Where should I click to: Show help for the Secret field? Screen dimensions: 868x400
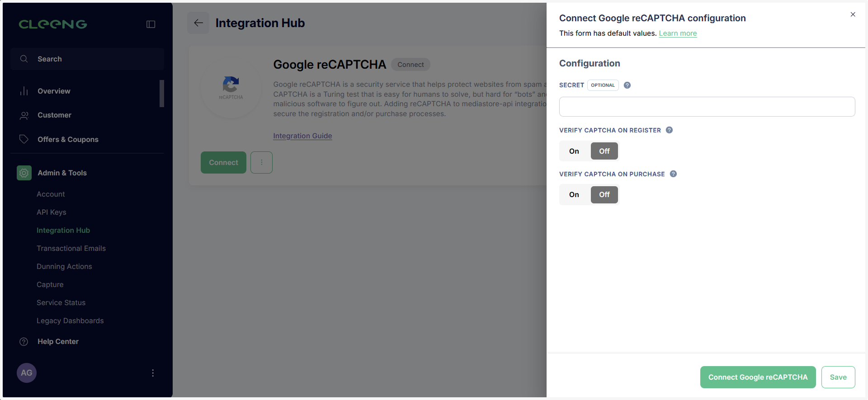coord(627,85)
